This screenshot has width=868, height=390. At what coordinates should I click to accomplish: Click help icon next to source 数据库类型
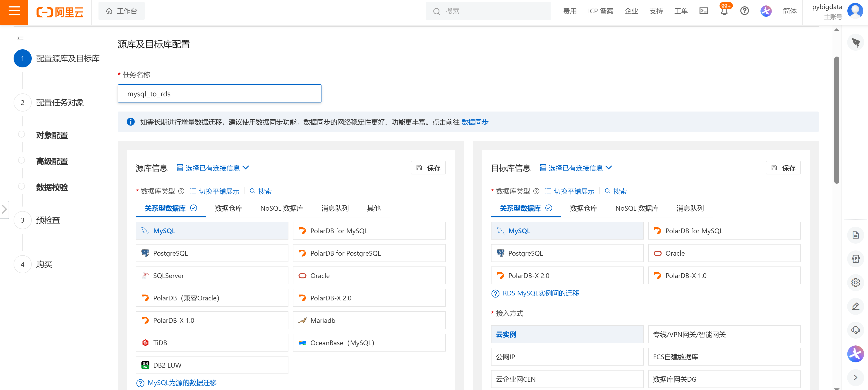pyautogui.click(x=181, y=191)
